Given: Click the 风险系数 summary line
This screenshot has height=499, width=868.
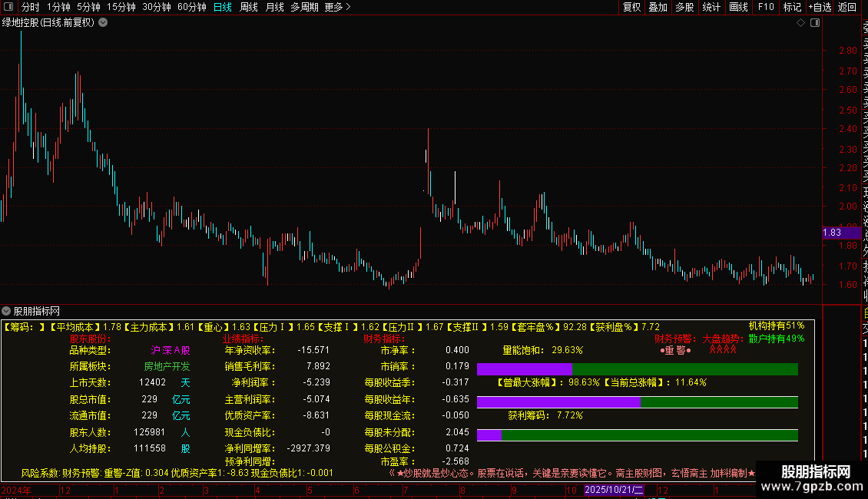Looking at the screenshot, I should [177, 474].
